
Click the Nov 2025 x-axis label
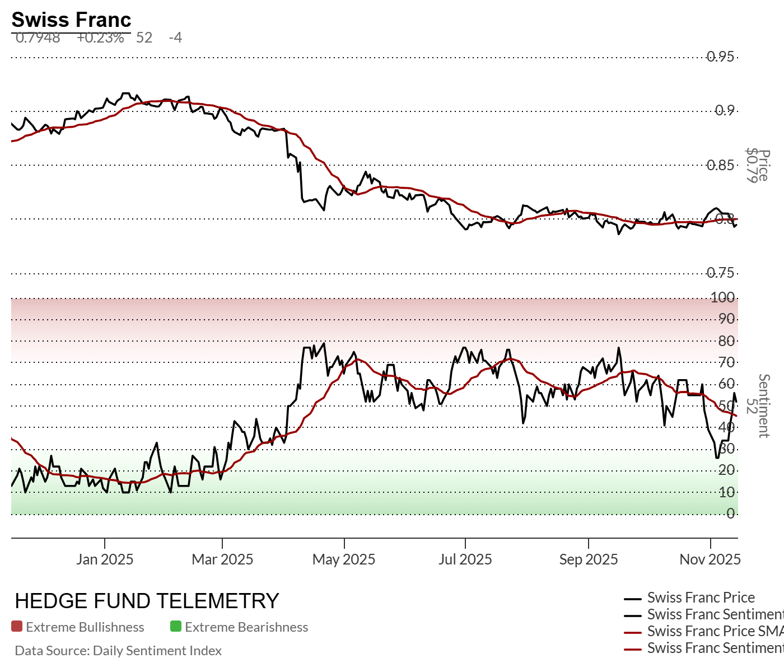(x=710, y=559)
